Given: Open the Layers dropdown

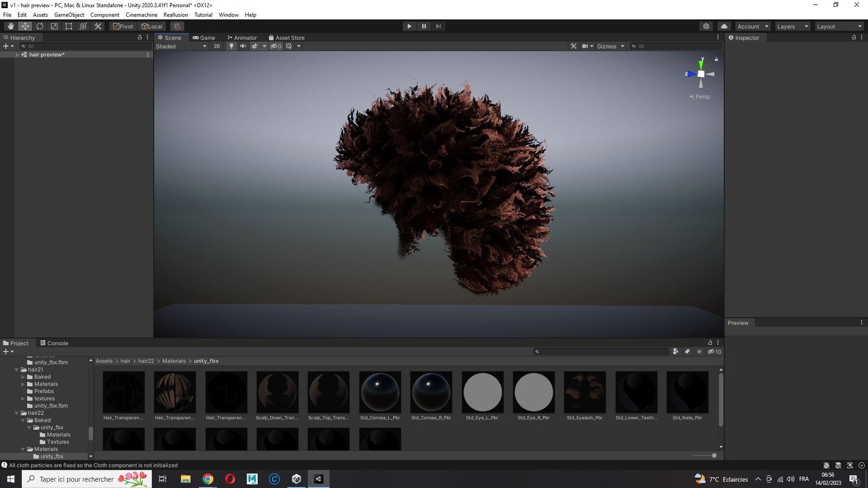Looking at the screenshot, I should [792, 26].
